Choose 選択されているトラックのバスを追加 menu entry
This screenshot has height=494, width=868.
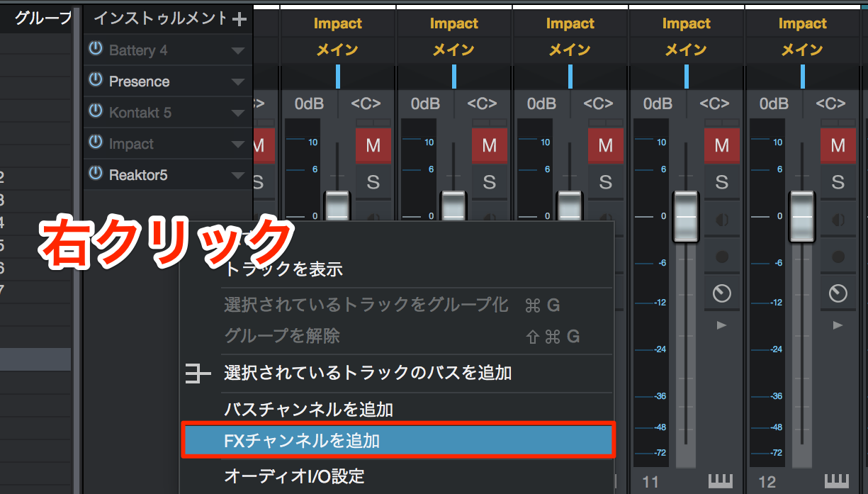[x=368, y=373]
